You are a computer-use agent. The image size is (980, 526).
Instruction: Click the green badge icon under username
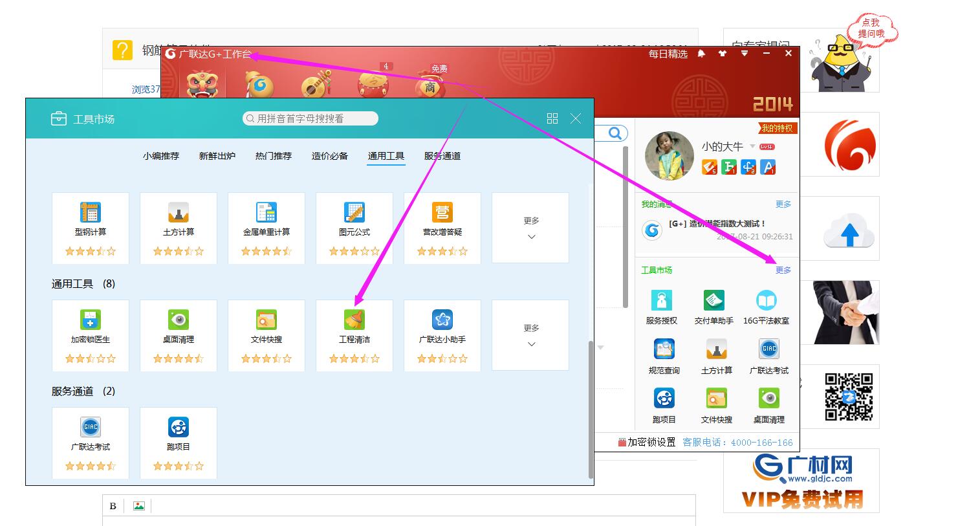coord(729,168)
